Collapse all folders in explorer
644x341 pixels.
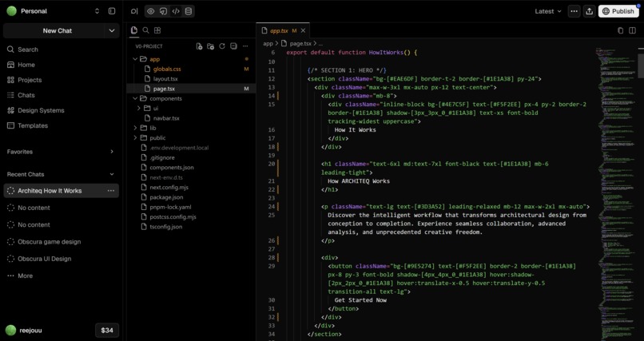pyautogui.click(x=233, y=46)
